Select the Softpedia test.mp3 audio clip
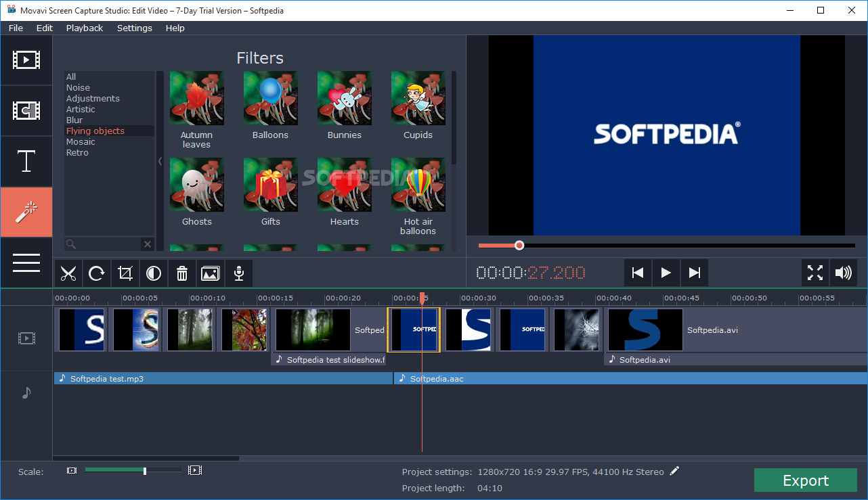Image resolution: width=868 pixels, height=500 pixels. (223, 378)
